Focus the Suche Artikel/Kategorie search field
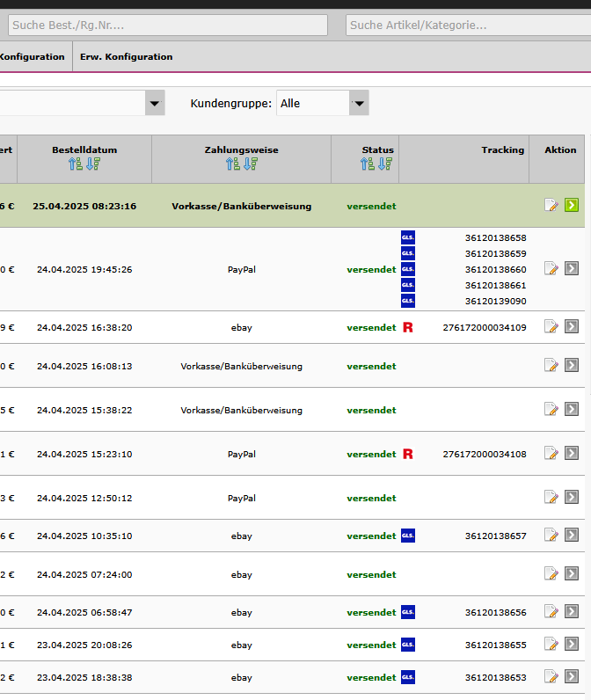591x700 pixels. 468,25
